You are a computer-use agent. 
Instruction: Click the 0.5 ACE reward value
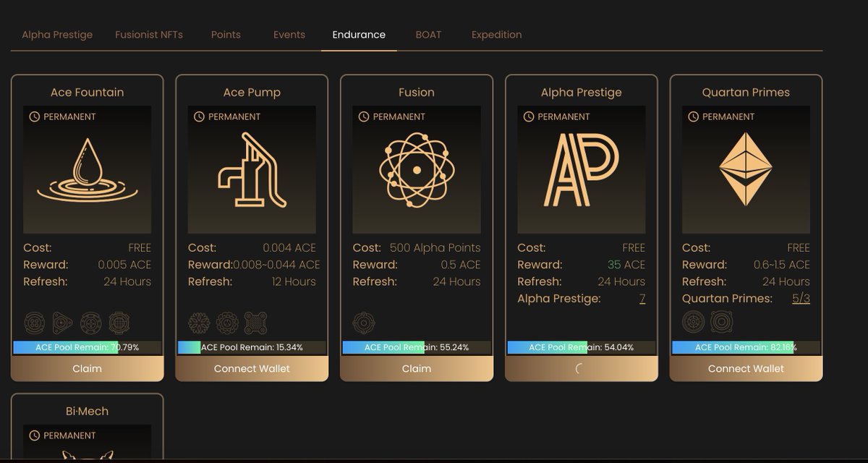pos(461,265)
